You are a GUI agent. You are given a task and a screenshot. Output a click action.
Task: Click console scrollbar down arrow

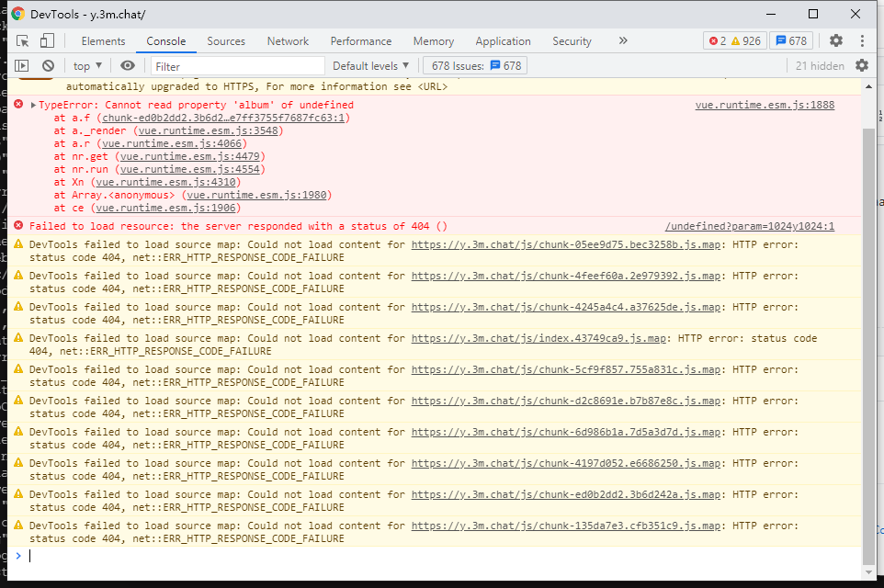[868, 572]
